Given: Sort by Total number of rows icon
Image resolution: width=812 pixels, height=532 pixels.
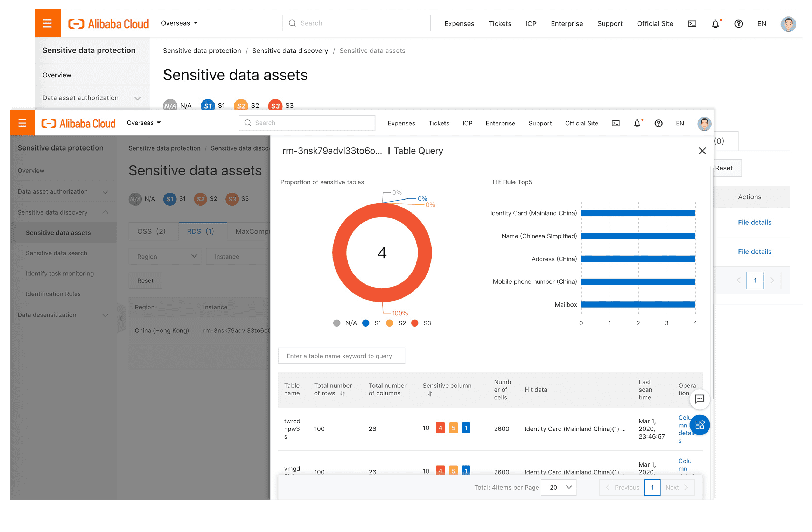Looking at the screenshot, I should (343, 393).
